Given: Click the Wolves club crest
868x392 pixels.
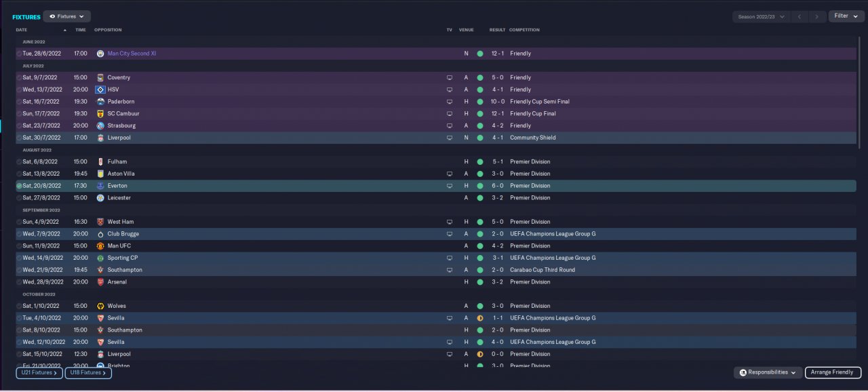Looking at the screenshot, I should 100,306.
